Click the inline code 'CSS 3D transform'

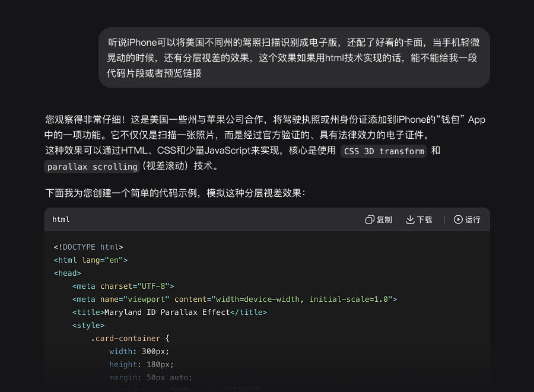click(x=384, y=151)
